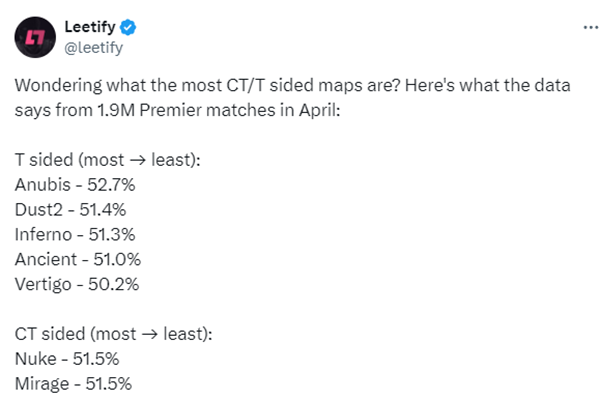Select the 'Mirage - 51.5%' line
This screenshot has height=400, width=600.
(x=73, y=384)
